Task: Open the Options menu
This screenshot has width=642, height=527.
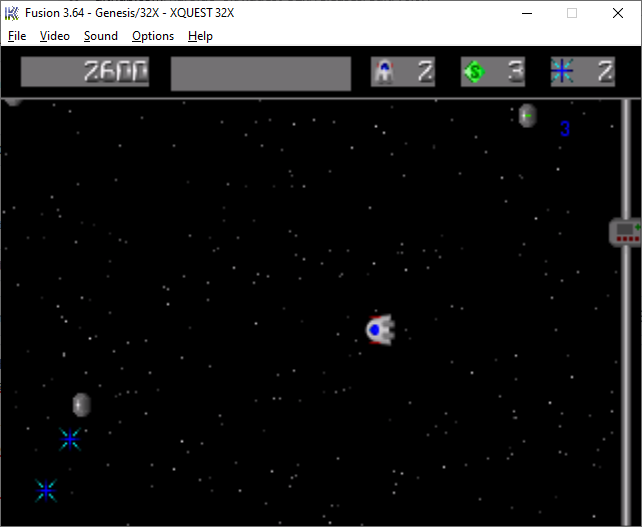Action: pos(153,36)
